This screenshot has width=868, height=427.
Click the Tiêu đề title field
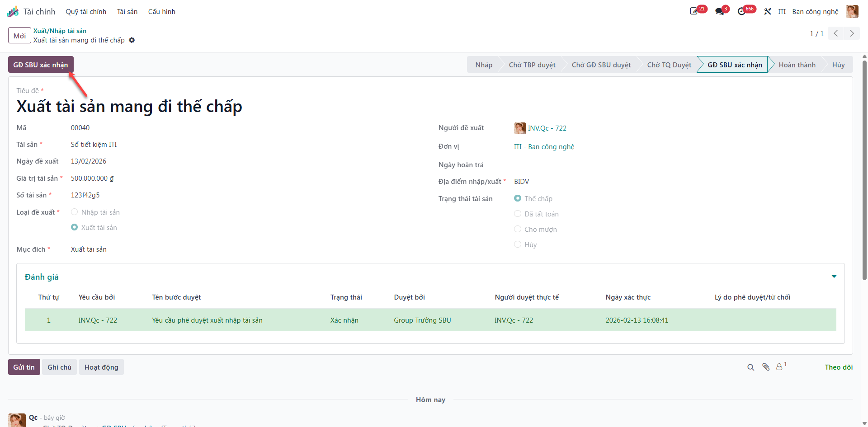[430, 107]
